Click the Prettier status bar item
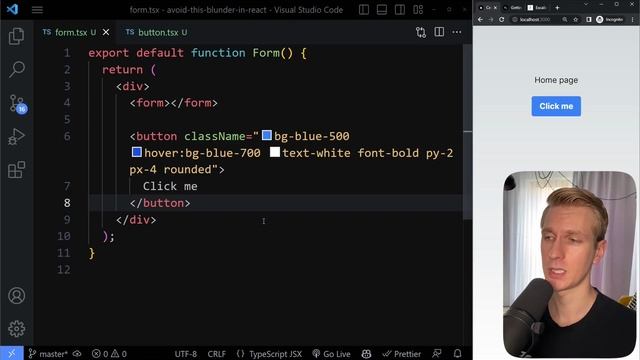640x360 pixels. (x=402, y=354)
